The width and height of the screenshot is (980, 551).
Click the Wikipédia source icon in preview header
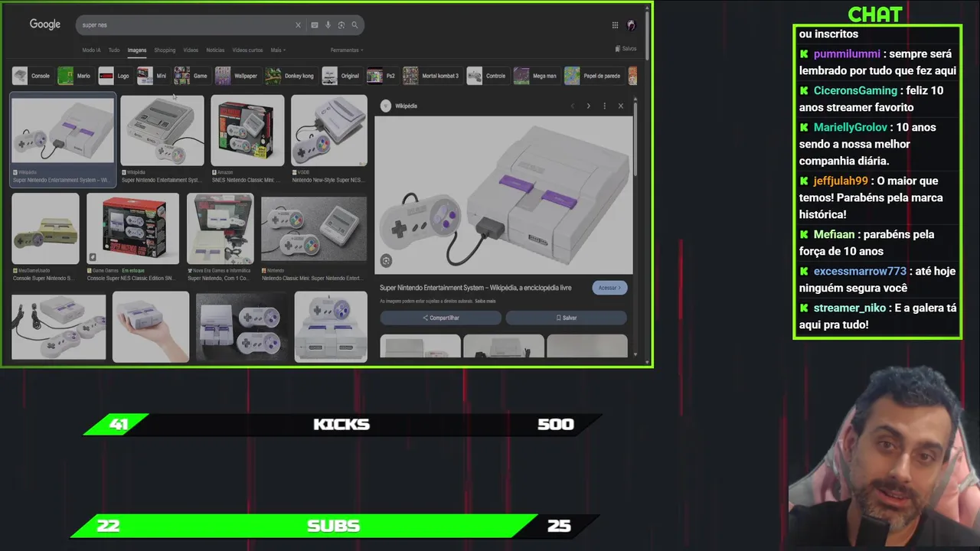(386, 106)
